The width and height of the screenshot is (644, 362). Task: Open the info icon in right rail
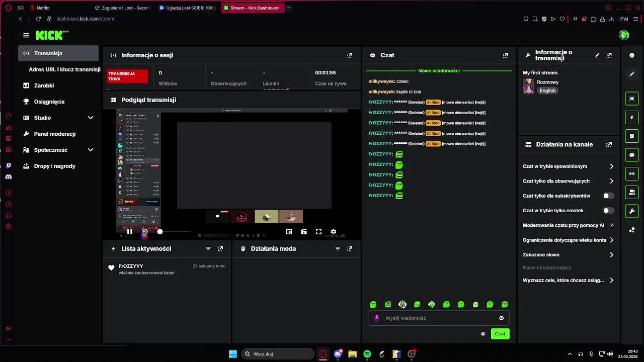click(x=632, y=55)
